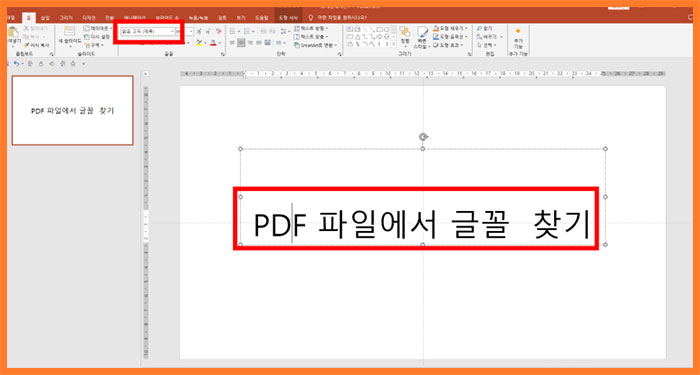Image resolution: width=700 pixels, height=375 pixels.
Task: Switch to the 슬라이드 쇼 ribbon tab
Action: click(167, 18)
